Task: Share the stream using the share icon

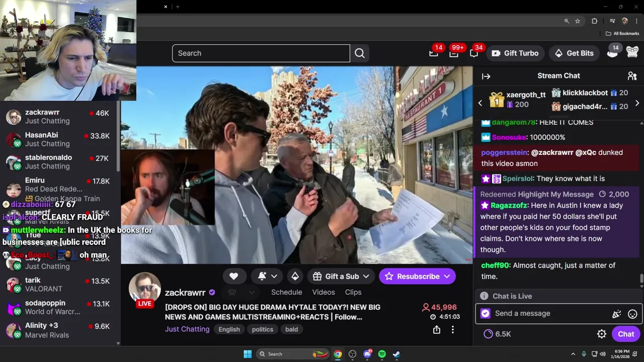Action: click(437, 330)
